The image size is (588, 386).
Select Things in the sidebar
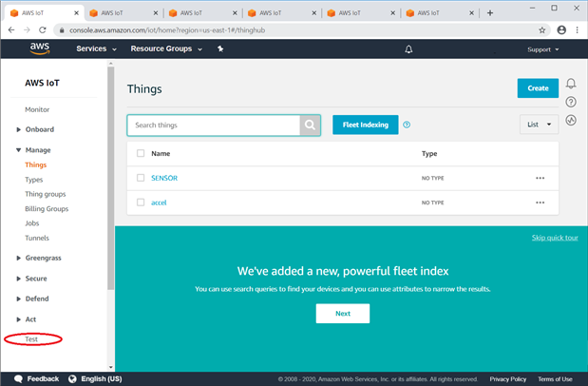click(x=36, y=164)
